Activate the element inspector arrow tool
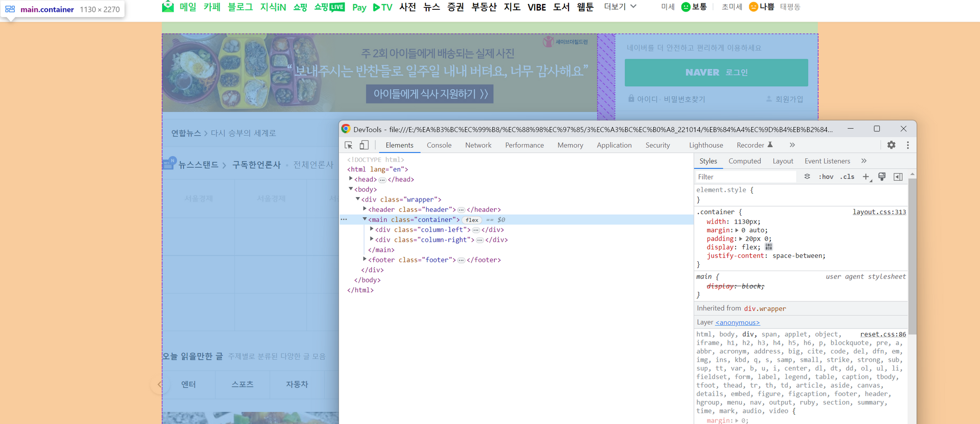This screenshot has height=424, width=980. click(x=348, y=145)
